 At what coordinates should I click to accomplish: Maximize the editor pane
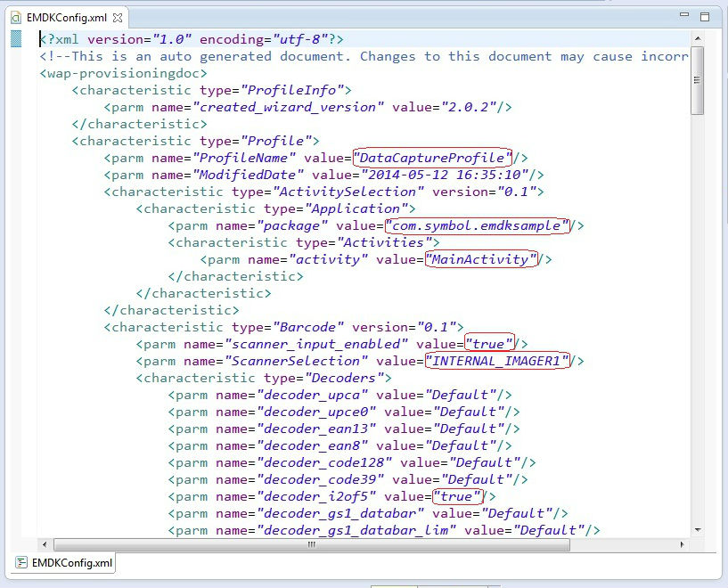coord(705,16)
